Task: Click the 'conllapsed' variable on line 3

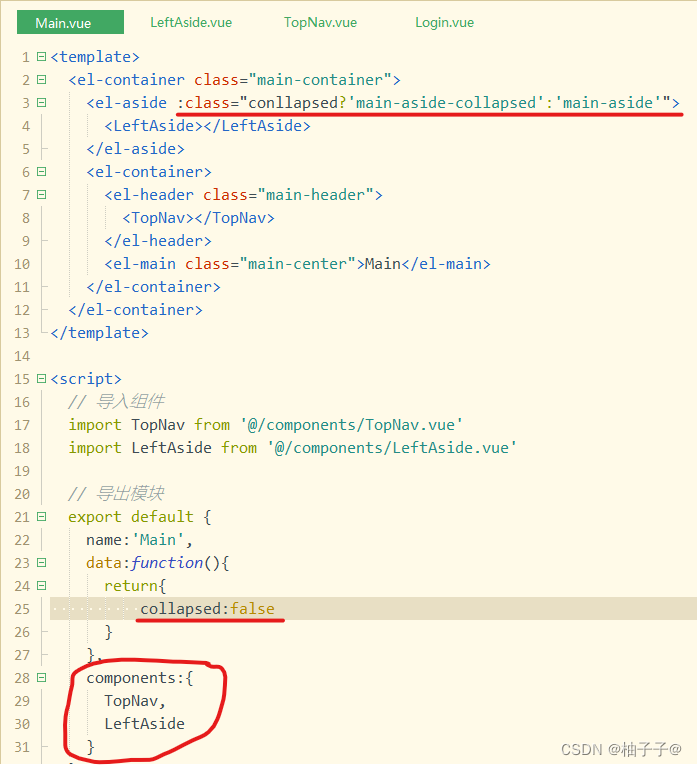Action: click(x=293, y=103)
